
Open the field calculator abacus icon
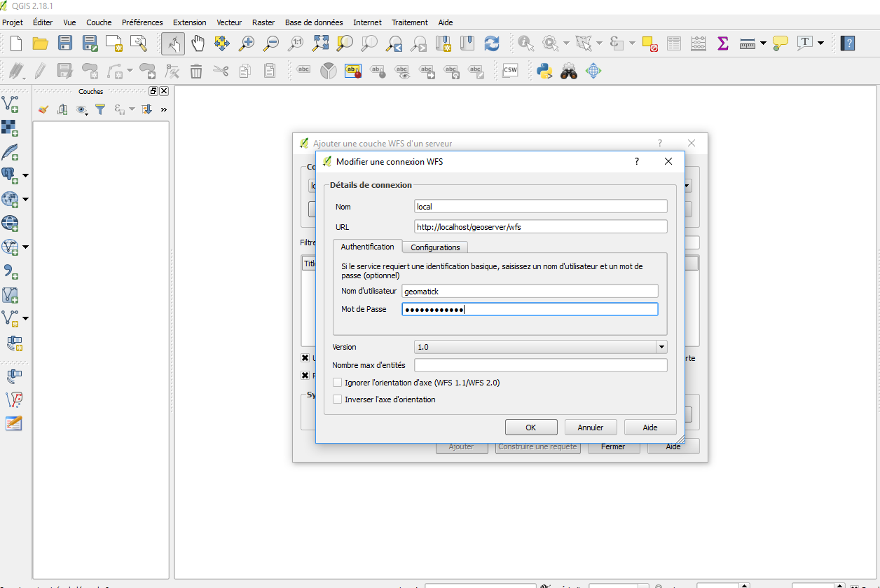coord(698,43)
